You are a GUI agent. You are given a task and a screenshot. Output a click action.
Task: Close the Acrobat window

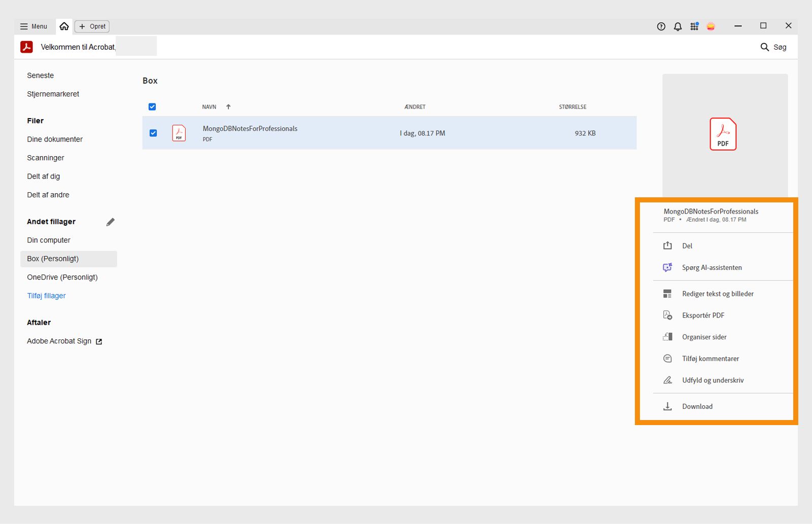pyautogui.click(x=788, y=26)
